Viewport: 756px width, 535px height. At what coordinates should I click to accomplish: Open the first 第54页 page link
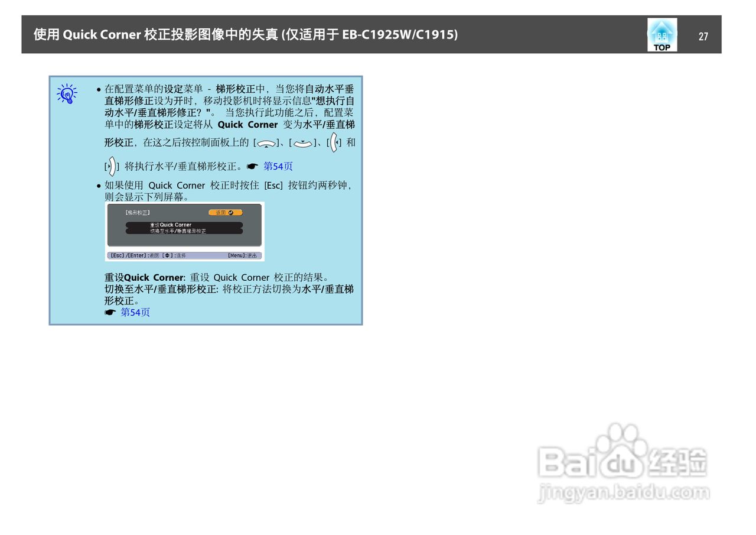coord(278,167)
